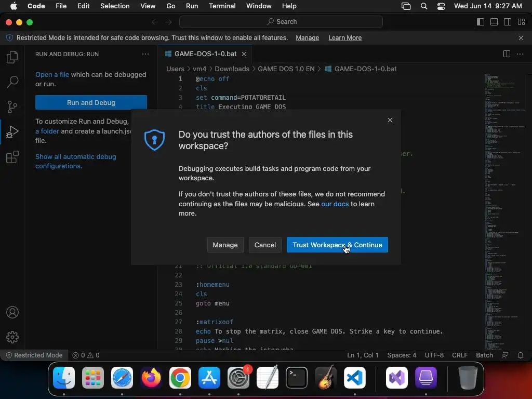
Task: Open the Accounts menu icon
Action: (12, 312)
